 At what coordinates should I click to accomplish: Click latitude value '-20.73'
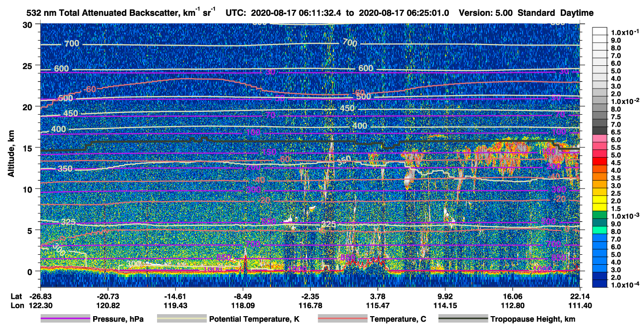(108, 296)
